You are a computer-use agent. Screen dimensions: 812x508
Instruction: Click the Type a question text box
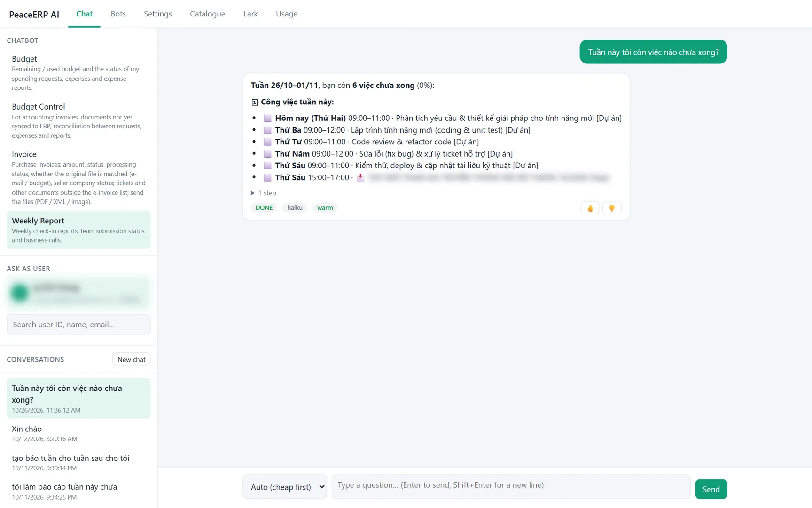[511, 486]
